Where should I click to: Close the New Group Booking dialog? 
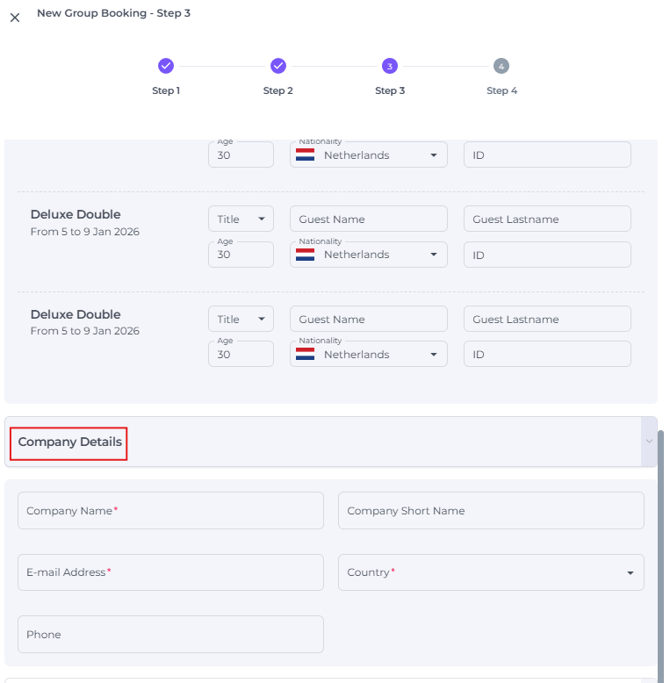point(15,17)
